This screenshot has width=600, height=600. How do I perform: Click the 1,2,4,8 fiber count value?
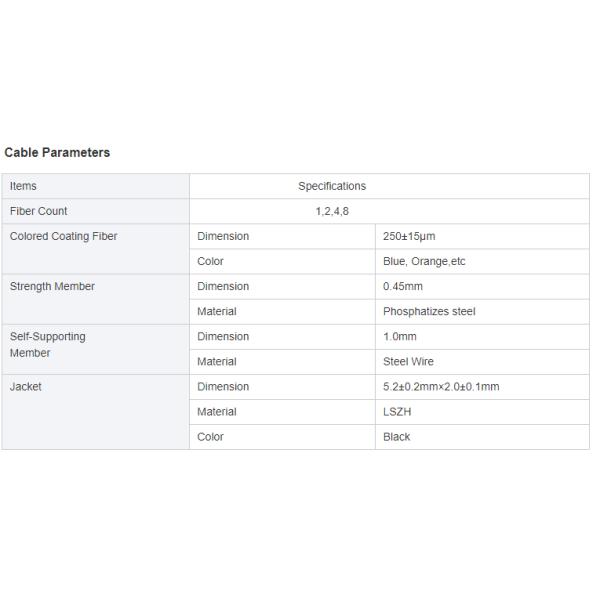[332, 211]
